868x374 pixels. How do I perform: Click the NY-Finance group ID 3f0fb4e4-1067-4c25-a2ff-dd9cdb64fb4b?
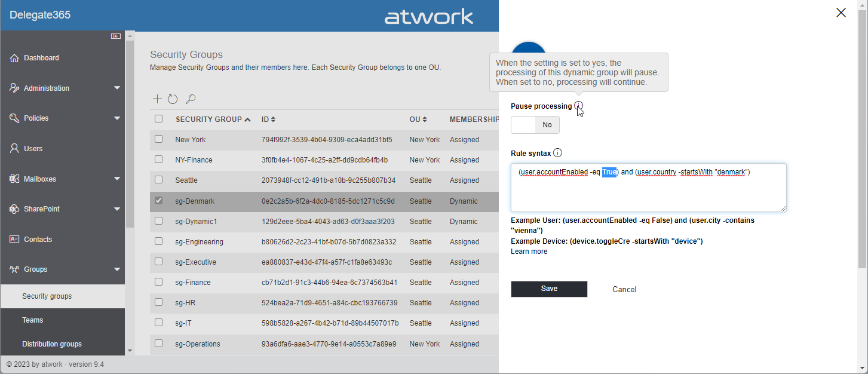[324, 160]
